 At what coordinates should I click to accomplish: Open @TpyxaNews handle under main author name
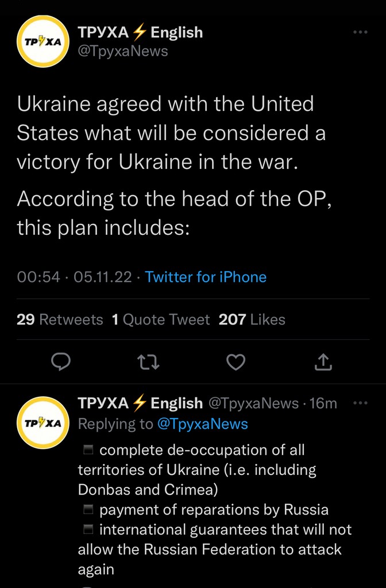coord(123,51)
